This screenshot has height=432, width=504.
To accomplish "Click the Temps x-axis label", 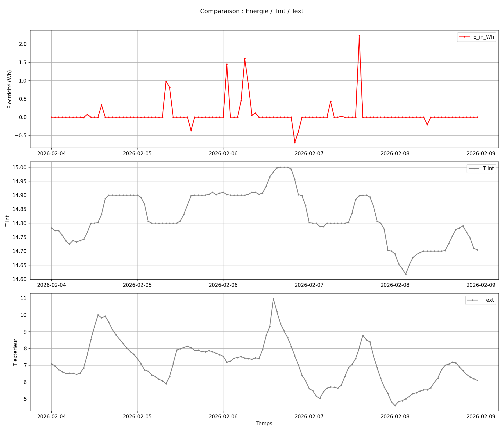I will click(x=264, y=424).
